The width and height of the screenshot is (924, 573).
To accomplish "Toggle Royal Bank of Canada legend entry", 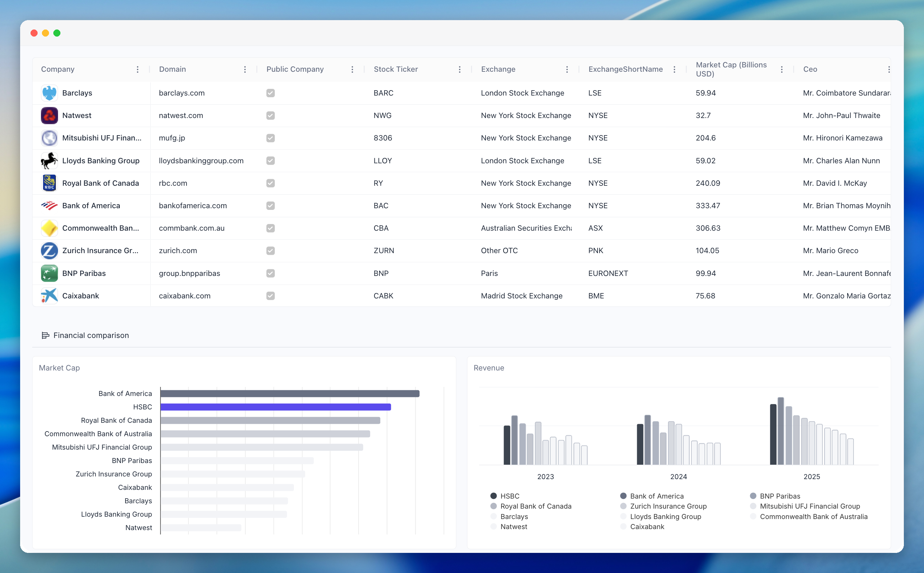I will (531, 506).
